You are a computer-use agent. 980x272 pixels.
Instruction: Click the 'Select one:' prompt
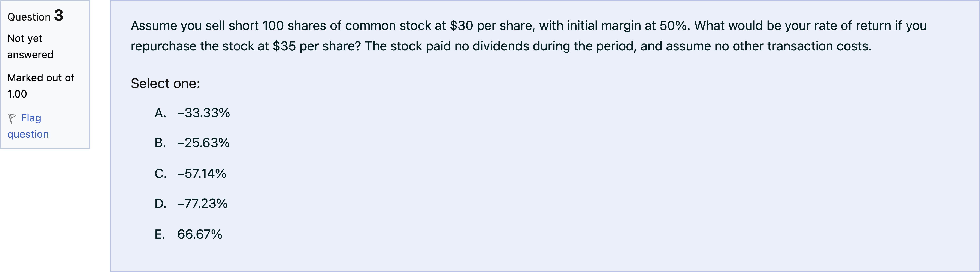pos(166,84)
